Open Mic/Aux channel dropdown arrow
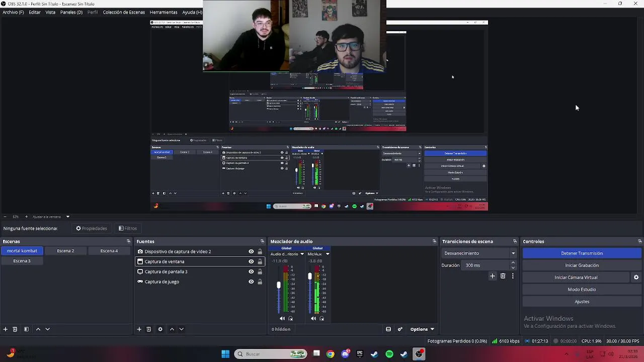This screenshot has height=362, width=644. coord(327,254)
